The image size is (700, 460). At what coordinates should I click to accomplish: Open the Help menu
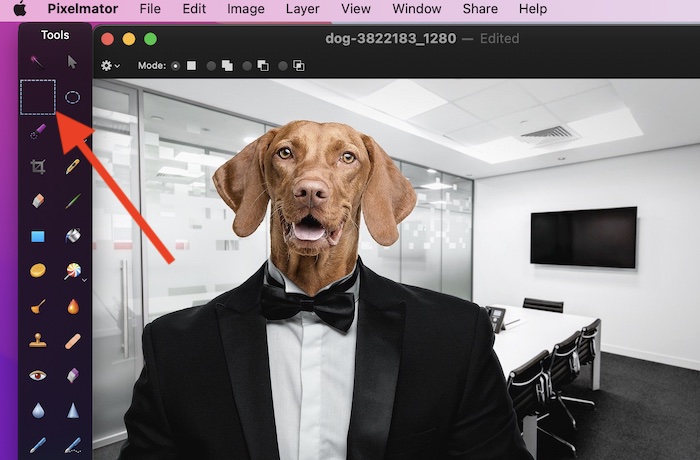(x=533, y=8)
